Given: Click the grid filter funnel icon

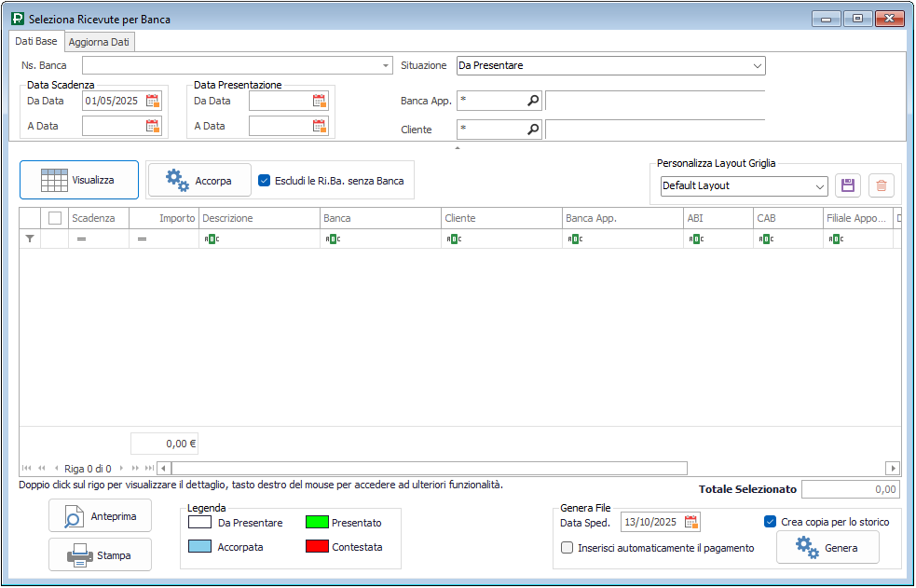Looking at the screenshot, I should pyautogui.click(x=30, y=239).
